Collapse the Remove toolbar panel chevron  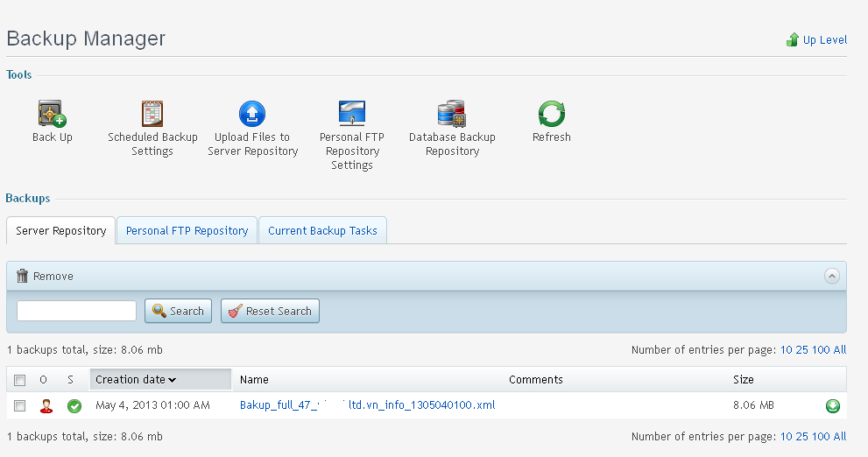click(832, 276)
